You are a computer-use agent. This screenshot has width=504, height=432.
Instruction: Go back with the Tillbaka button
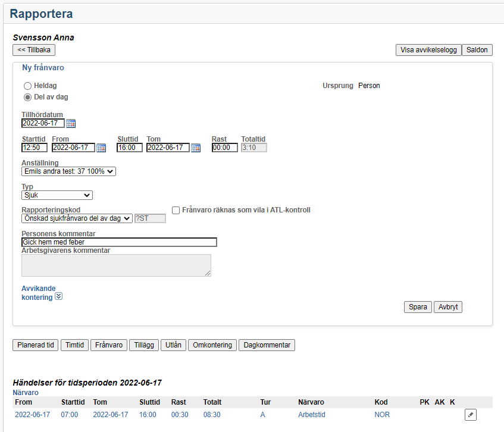click(x=34, y=50)
